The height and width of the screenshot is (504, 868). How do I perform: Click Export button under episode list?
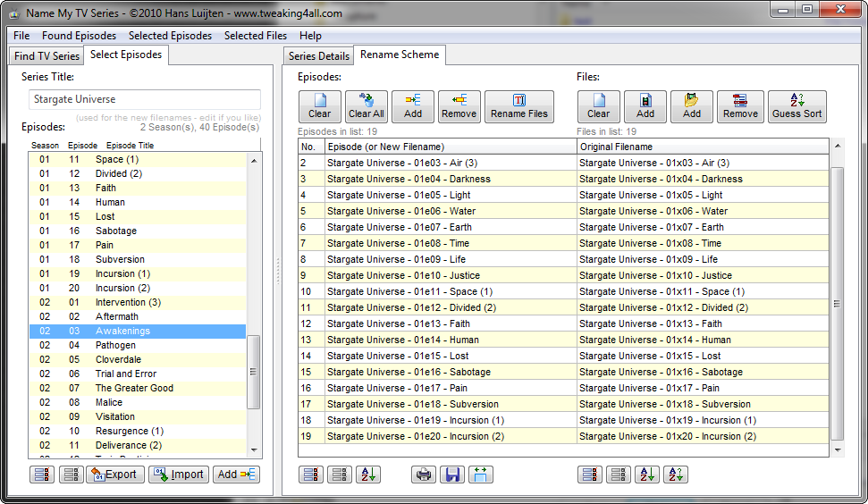pyautogui.click(x=114, y=475)
